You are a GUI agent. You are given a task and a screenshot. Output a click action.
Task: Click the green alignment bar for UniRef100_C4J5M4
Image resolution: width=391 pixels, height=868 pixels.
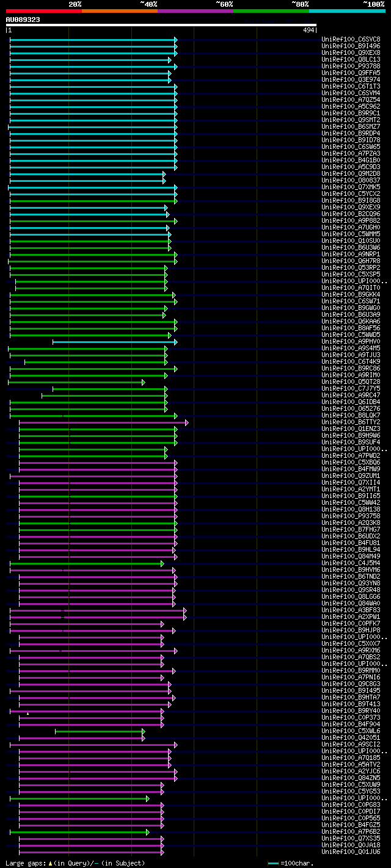[x=87, y=563]
